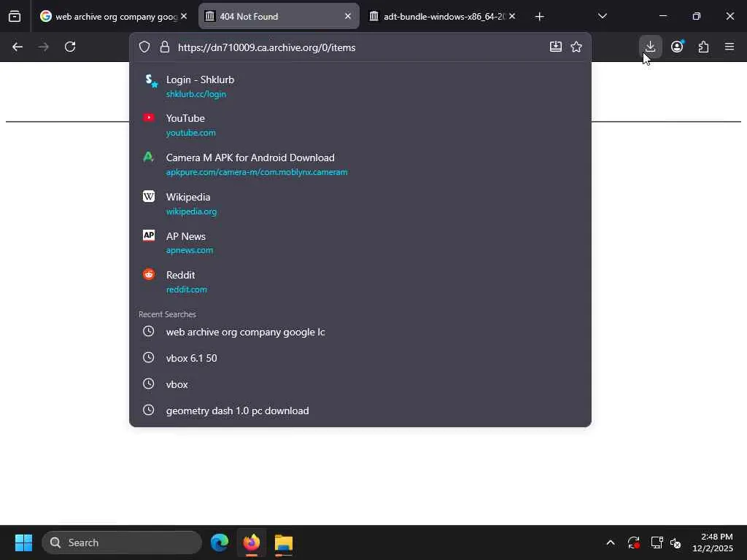Open the Firefox application menu
This screenshot has height=560, width=747.
(x=729, y=47)
